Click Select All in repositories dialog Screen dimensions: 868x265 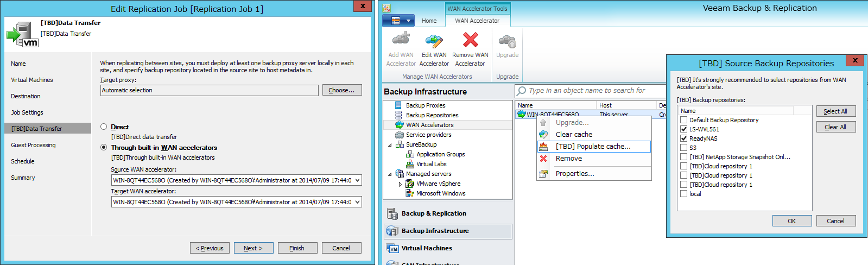(836, 111)
